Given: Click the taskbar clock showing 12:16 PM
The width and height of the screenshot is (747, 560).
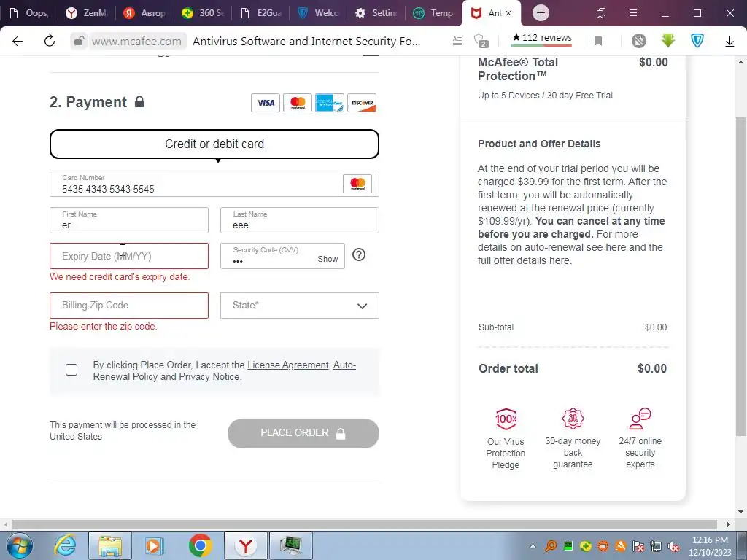Looking at the screenshot, I should click(710, 546).
